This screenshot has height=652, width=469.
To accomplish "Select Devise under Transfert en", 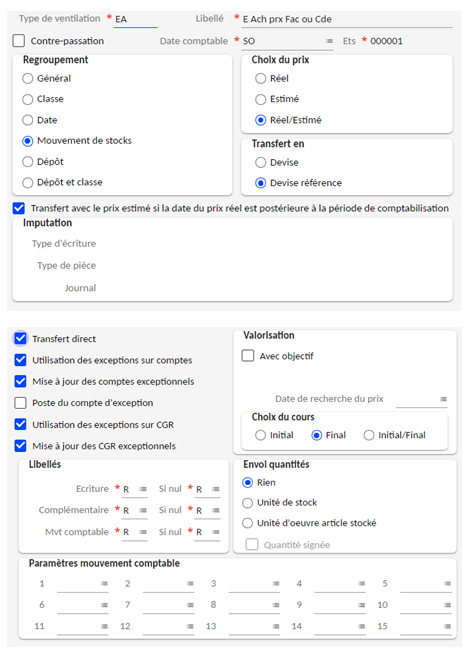I will tap(260, 163).
